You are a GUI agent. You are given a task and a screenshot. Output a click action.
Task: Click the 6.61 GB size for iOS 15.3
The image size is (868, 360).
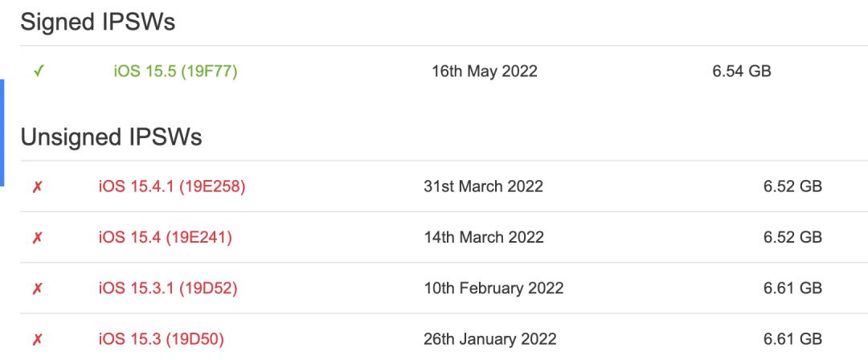(x=792, y=339)
